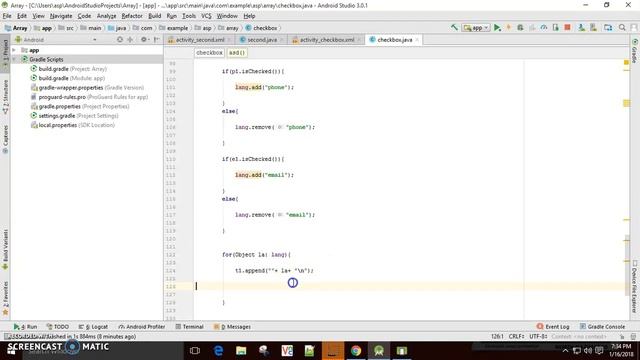Image resolution: width=640 pixels, height=360 pixels.
Task: Attach debugger to Android process icon
Action: click(556, 27)
